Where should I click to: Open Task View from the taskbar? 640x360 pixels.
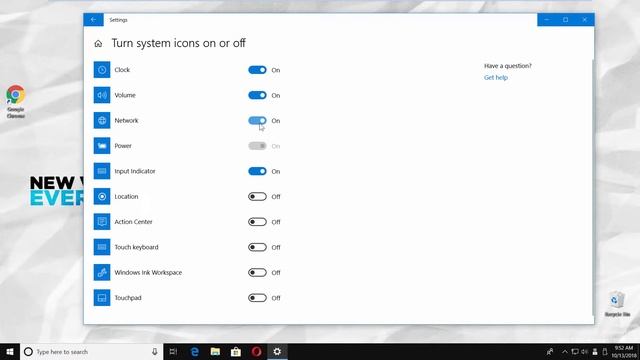[x=173, y=351]
